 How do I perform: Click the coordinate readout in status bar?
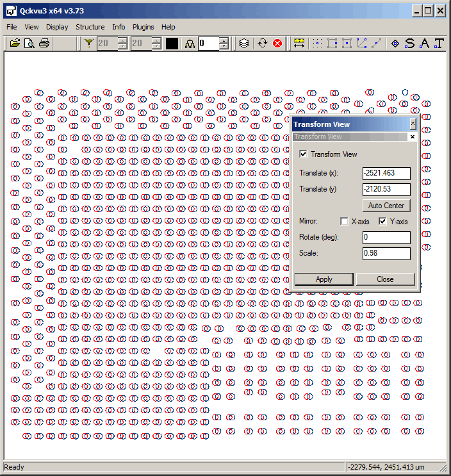click(386, 467)
